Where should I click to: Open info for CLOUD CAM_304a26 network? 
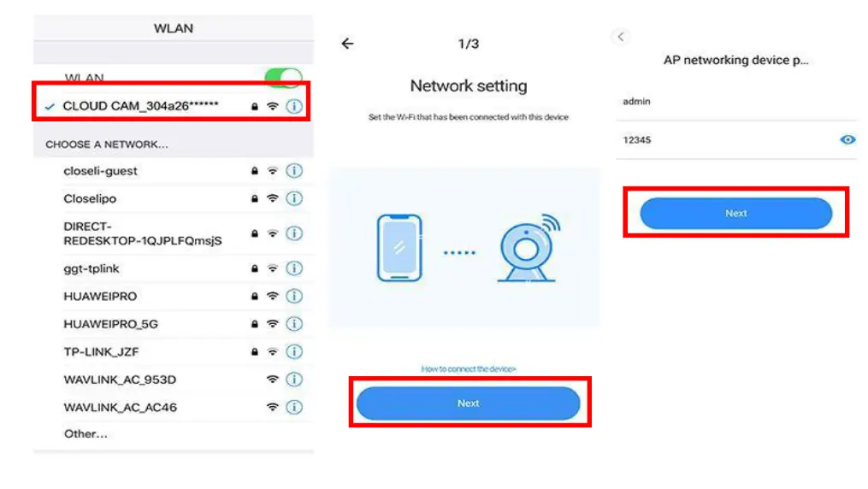click(x=294, y=106)
